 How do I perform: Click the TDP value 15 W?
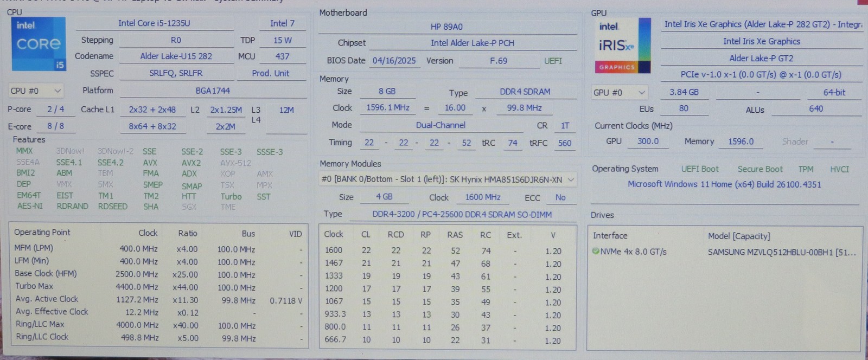pyautogui.click(x=282, y=40)
